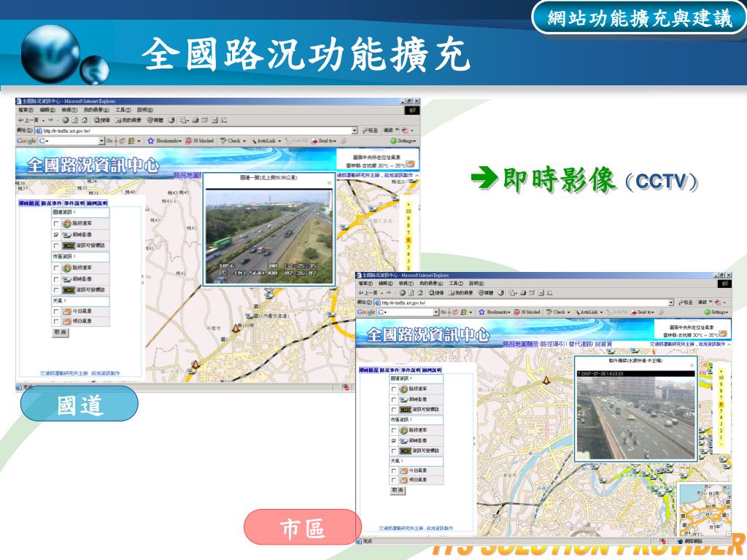Click the 路徑導引 link in the 市區 window
The height and width of the screenshot is (560, 747).
(553, 344)
